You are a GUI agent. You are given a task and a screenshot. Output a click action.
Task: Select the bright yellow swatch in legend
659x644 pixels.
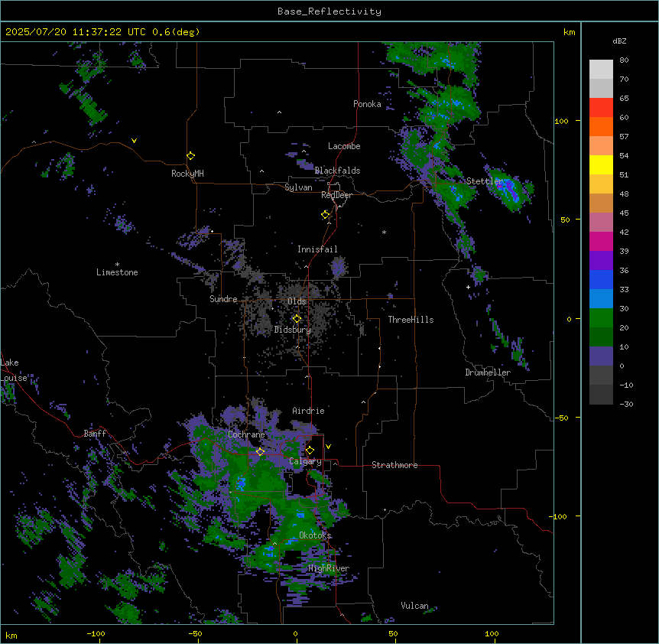pyautogui.click(x=601, y=164)
